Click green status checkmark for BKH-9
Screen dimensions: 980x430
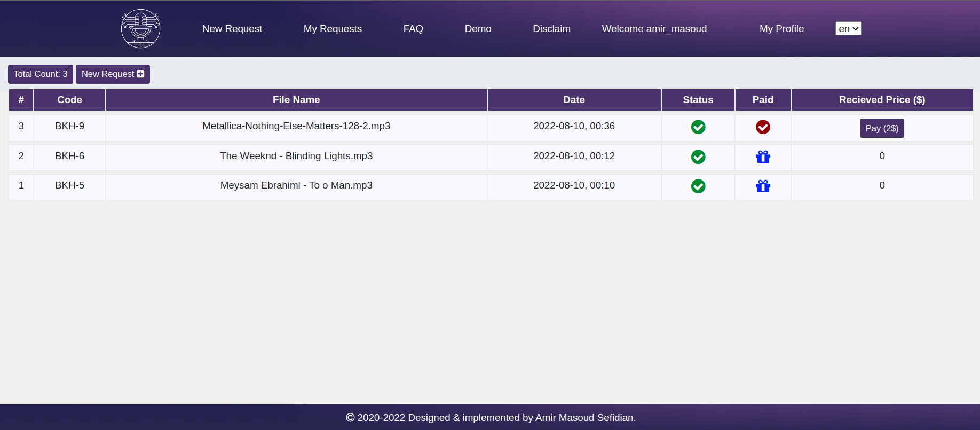click(698, 127)
